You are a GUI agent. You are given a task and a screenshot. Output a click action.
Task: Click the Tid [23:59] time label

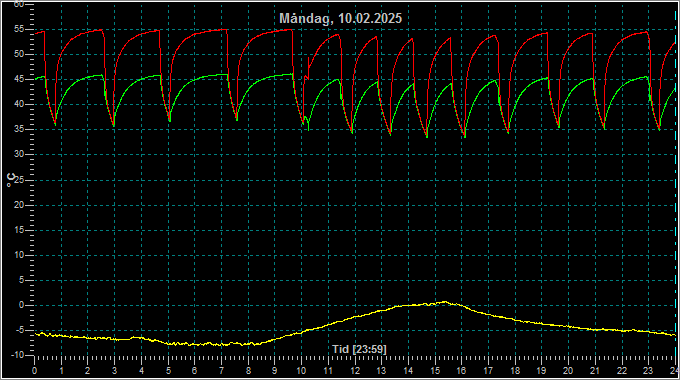[359, 349]
